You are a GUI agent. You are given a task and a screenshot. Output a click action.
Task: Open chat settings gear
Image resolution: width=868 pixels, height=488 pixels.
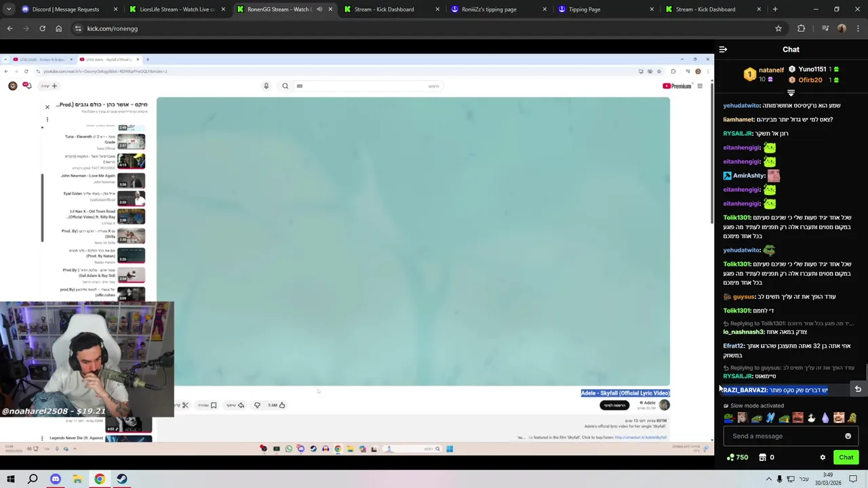pyautogui.click(x=823, y=457)
